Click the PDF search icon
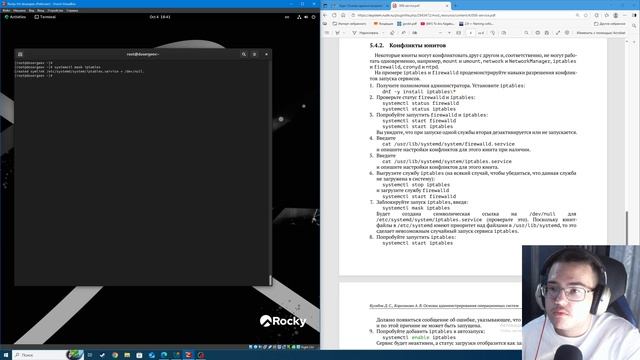 coord(526,33)
